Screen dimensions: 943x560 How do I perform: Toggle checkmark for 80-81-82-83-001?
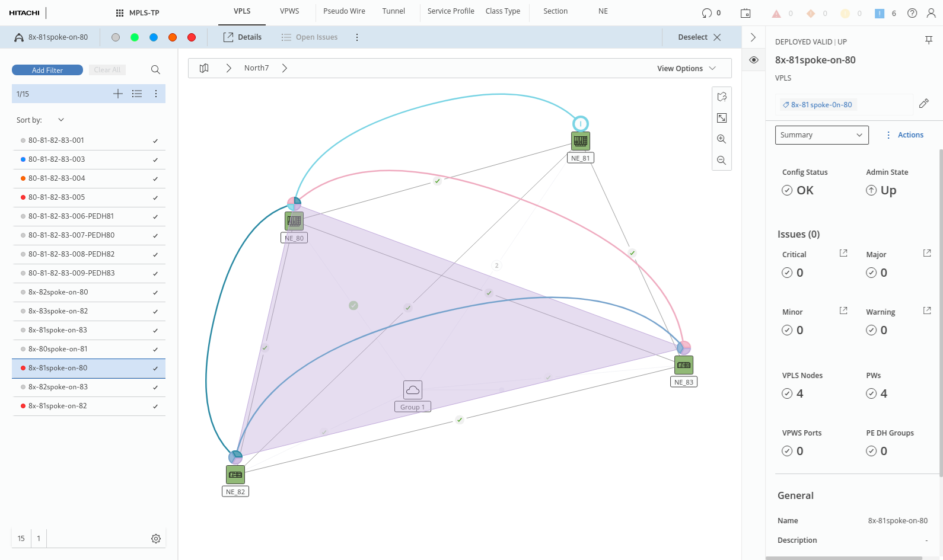point(155,141)
